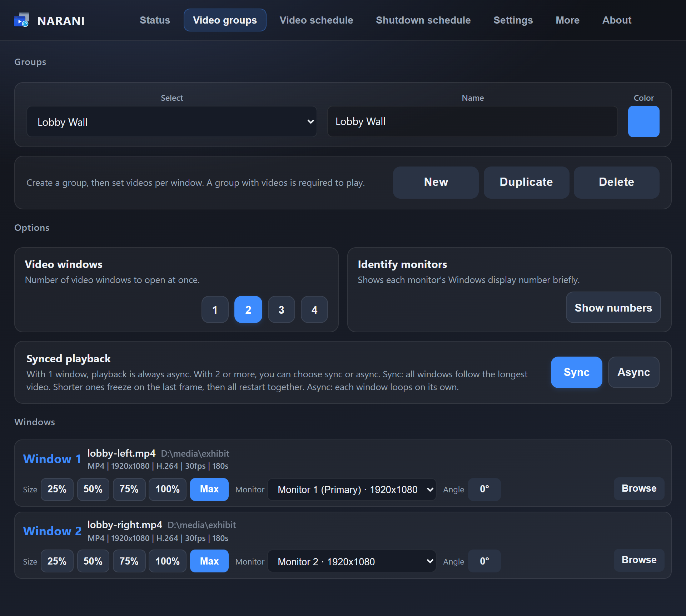The width and height of the screenshot is (686, 616).
Task: Switch to the Video schedule tab
Action: point(316,20)
